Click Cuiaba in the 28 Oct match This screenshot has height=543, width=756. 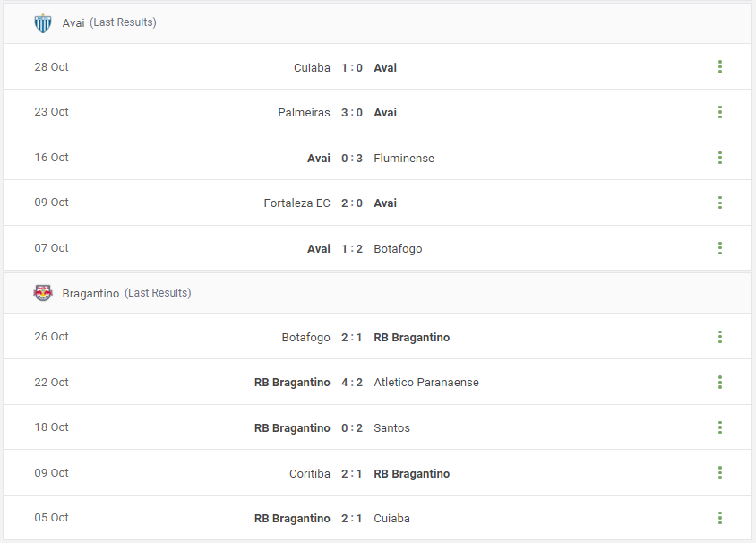(x=312, y=67)
